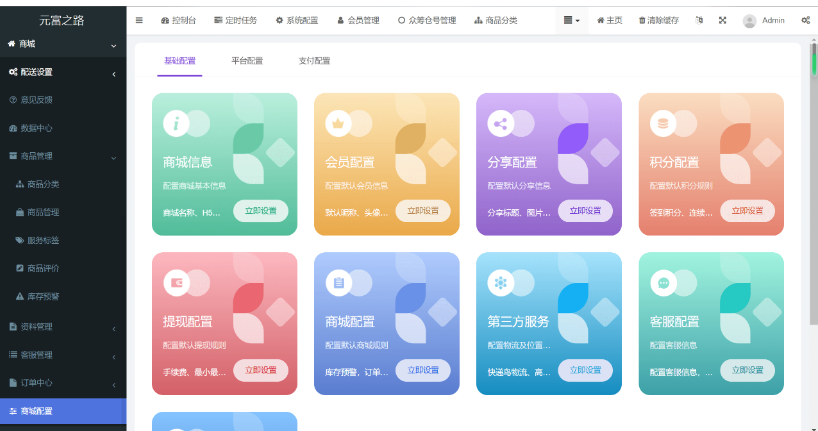Open the gears settings icon at top right

tap(806, 20)
